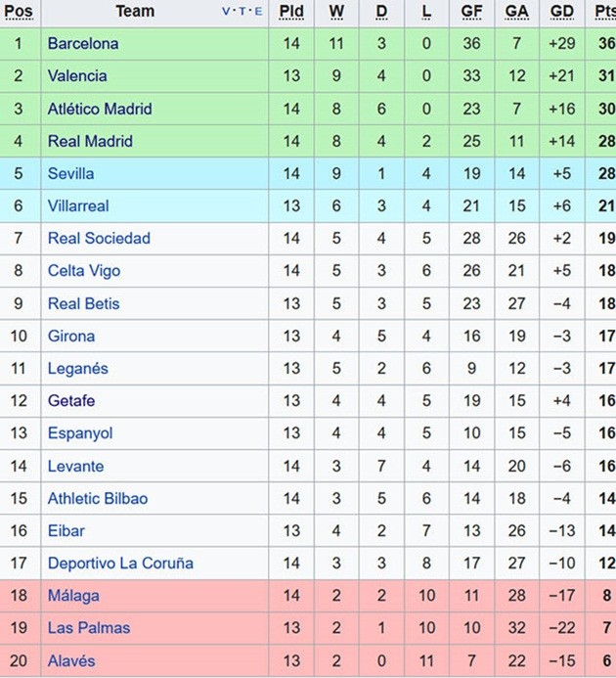Click the V (view template) link
Screen dimensions: 616x678
pyautogui.click(x=227, y=12)
